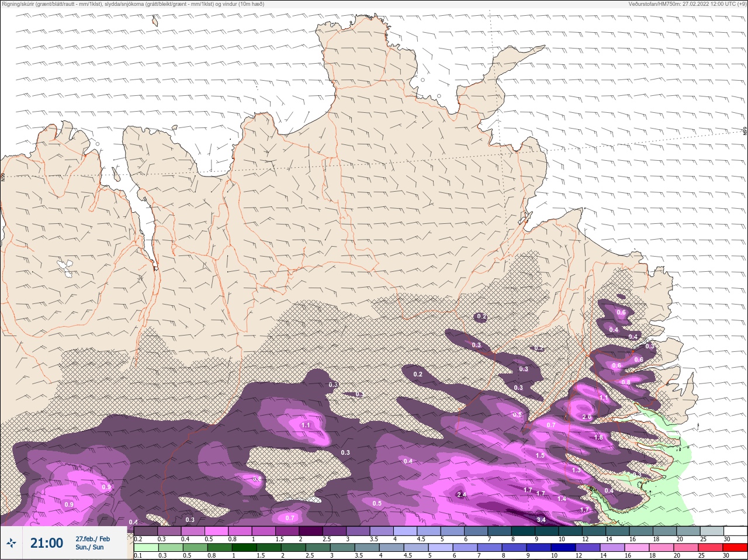Click the 21:00 forecast time label
Image resolution: width=748 pixels, height=560 pixels.
tap(47, 543)
